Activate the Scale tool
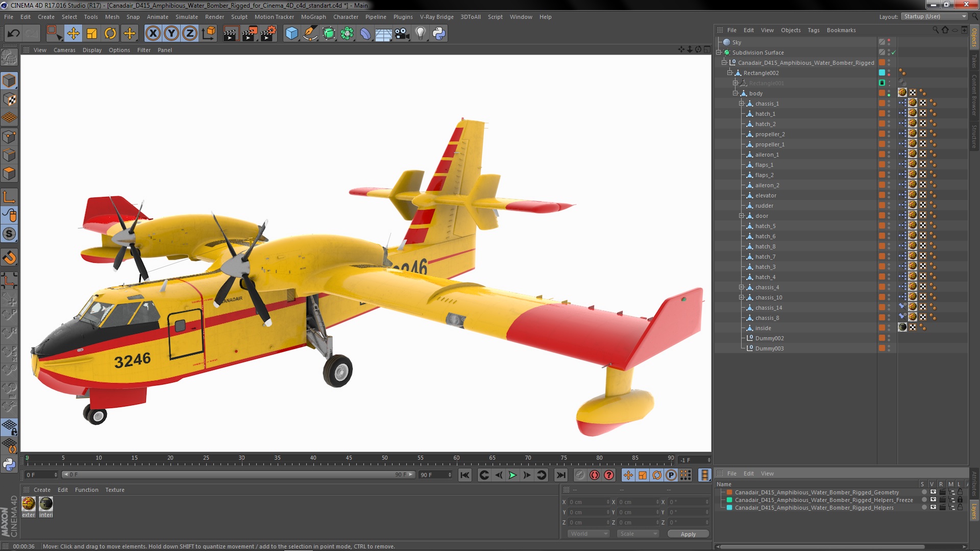 pyautogui.click(x=92, y=34)
